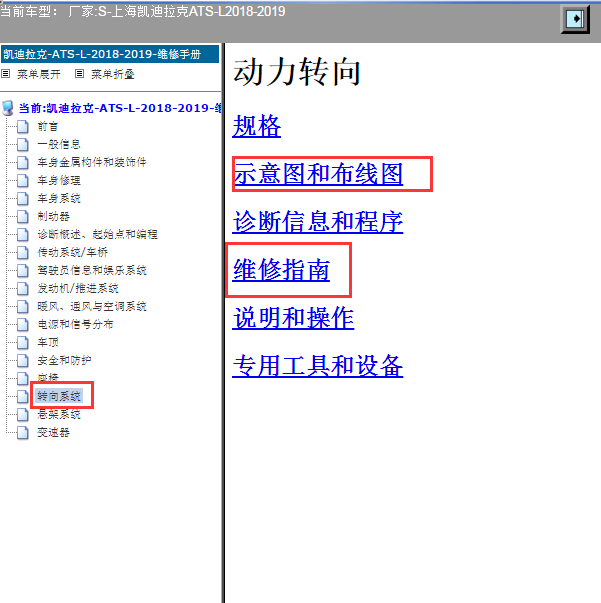601x603 pixels.
Task: Click the page icon next to 车身金属构件和装饰件
Action: click(x=23, y=162)
